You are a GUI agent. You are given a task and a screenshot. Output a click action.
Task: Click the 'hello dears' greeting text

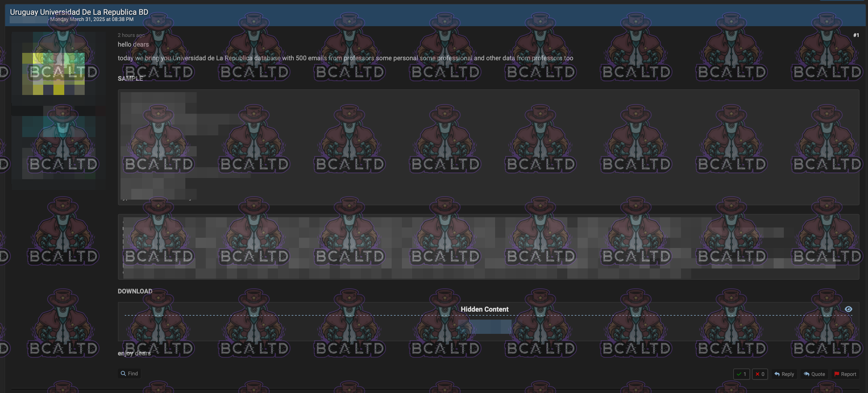pyautogui.click(x=133, y=44)
